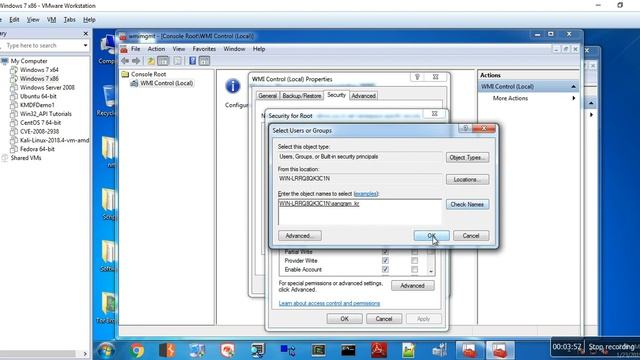Click the WMI Control Properties help question button

[x=417, y=77]
